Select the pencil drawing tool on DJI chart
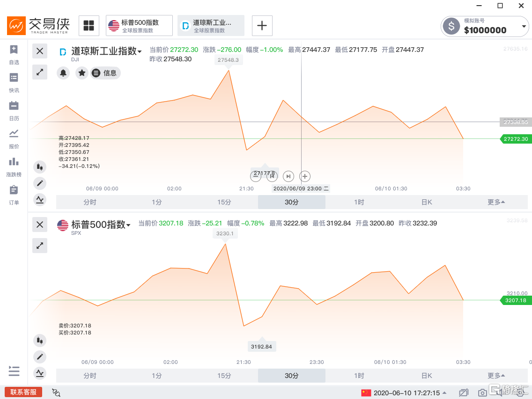Image resolution: width=532 pixels, height=399 pixels. click(40, 183)
